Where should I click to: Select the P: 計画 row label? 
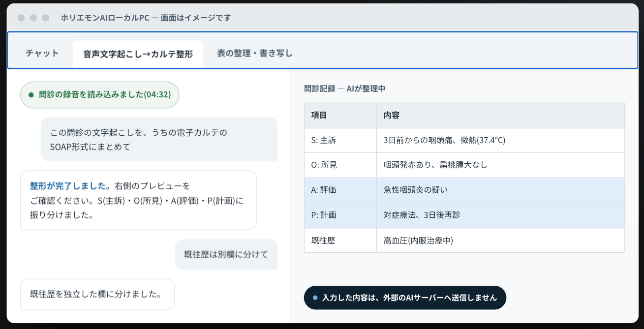[340, 215]
